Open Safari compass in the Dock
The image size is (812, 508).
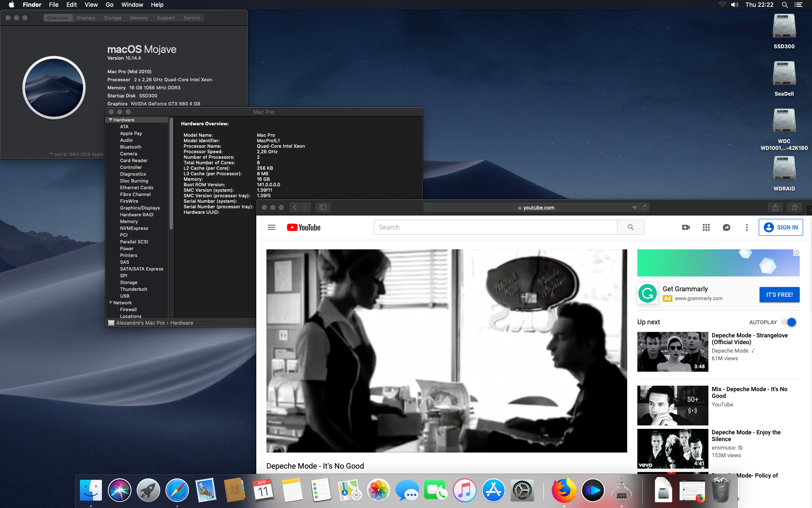click(177, 491)
